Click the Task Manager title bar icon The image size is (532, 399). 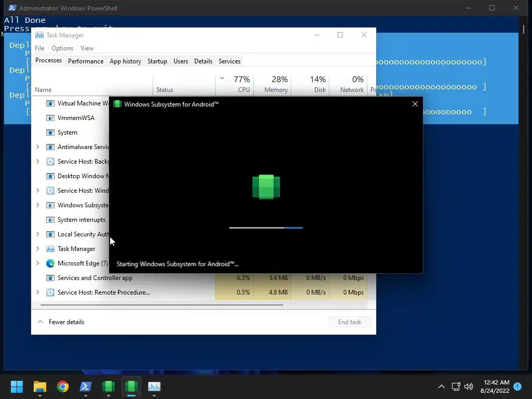pyautogui.click(x=39, y=35)
